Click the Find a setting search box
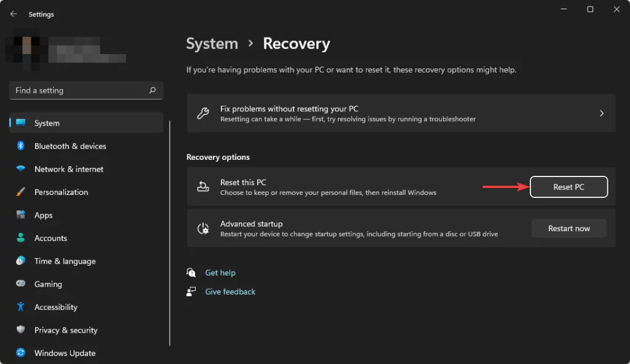 [x=86, y=90]
